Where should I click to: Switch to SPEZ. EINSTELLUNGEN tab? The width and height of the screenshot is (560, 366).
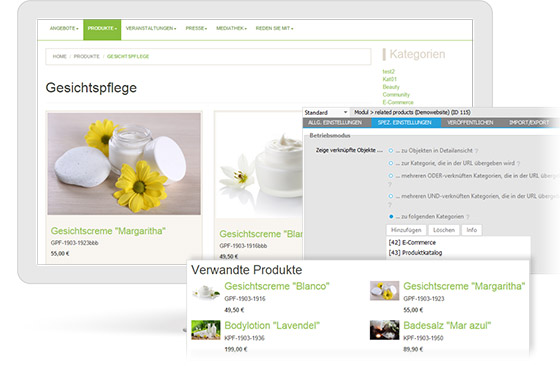[405, 122]
